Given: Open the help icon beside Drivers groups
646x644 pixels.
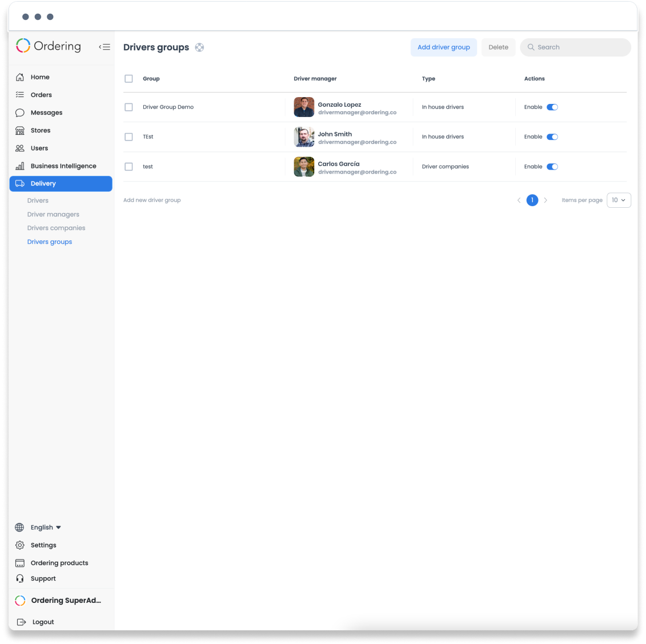Looking at the screenshot, I should click(199, 47).
